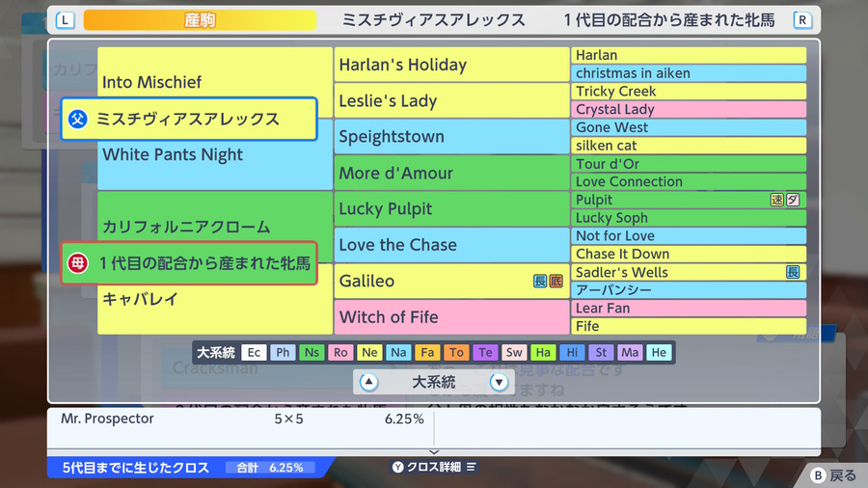Click the Speightstown cell
Image resolution: width=868 pixels, height=488 pixels.
(x=451, y=137)
